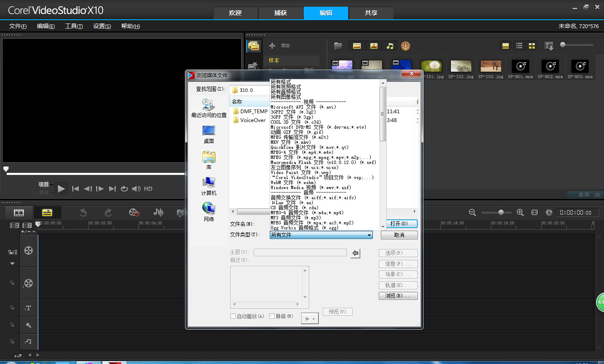Click the Music Track note icon
604x364 pixels.
(28, 341)
